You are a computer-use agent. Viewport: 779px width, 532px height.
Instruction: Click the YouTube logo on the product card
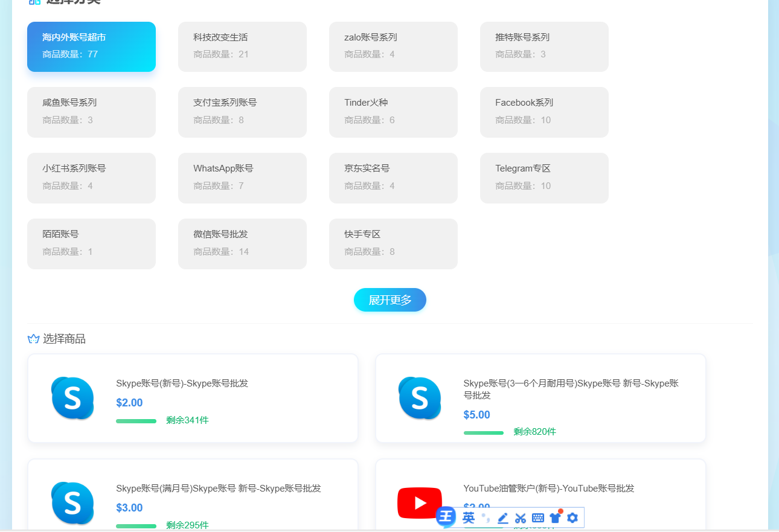420,503
